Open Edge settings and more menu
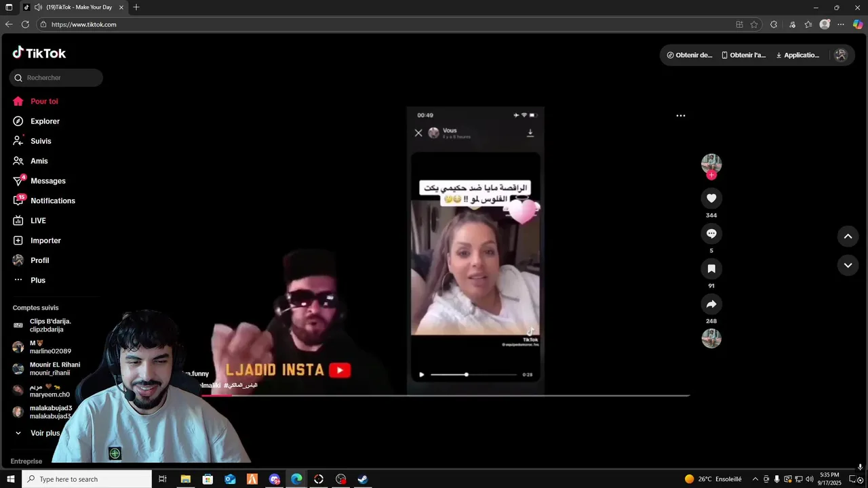Image resolution: width=868 pixels, height=488 pixels. click(841, 24)
